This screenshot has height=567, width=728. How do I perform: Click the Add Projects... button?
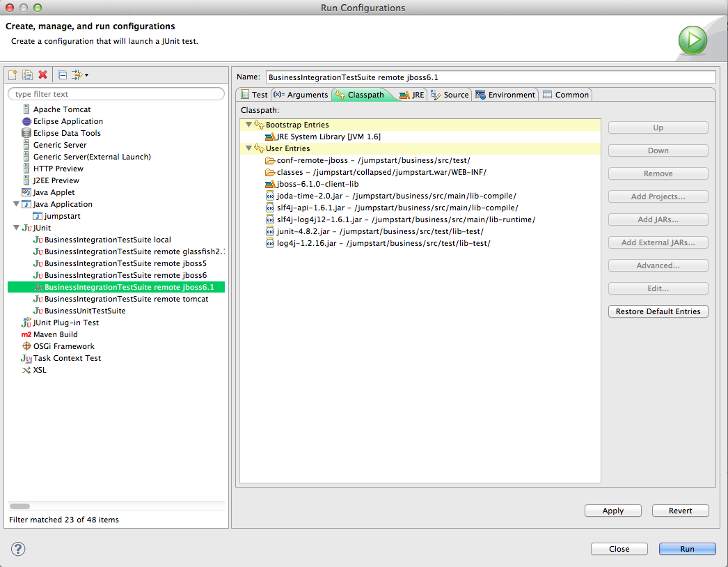pyautogui.click(x=658, y=196)
